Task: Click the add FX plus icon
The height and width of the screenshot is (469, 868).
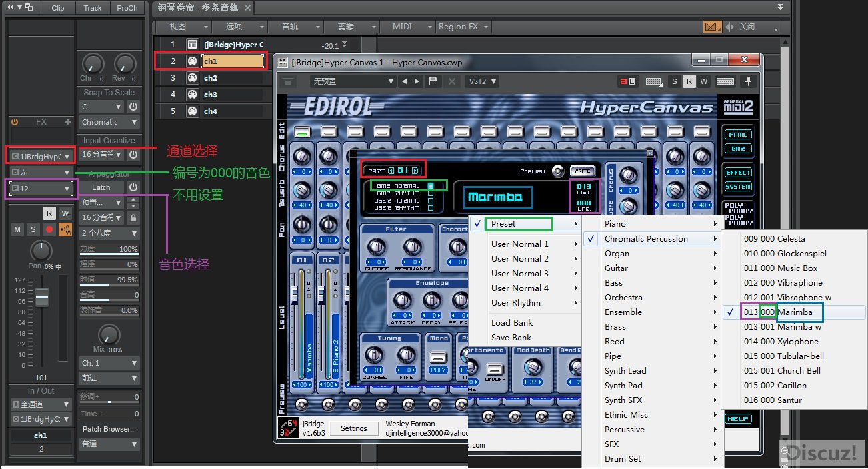Action: click(x=67, y=122)
